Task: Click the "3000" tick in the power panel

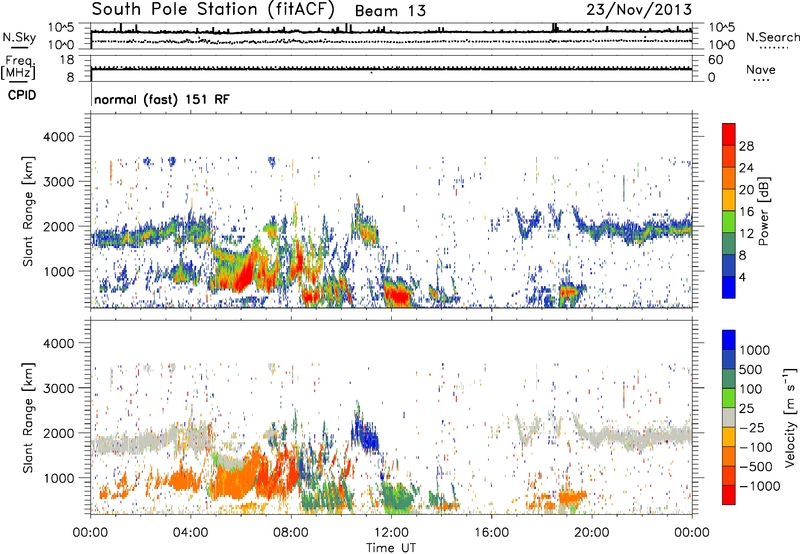Action: pyautogui.click(x=58, y=182)
